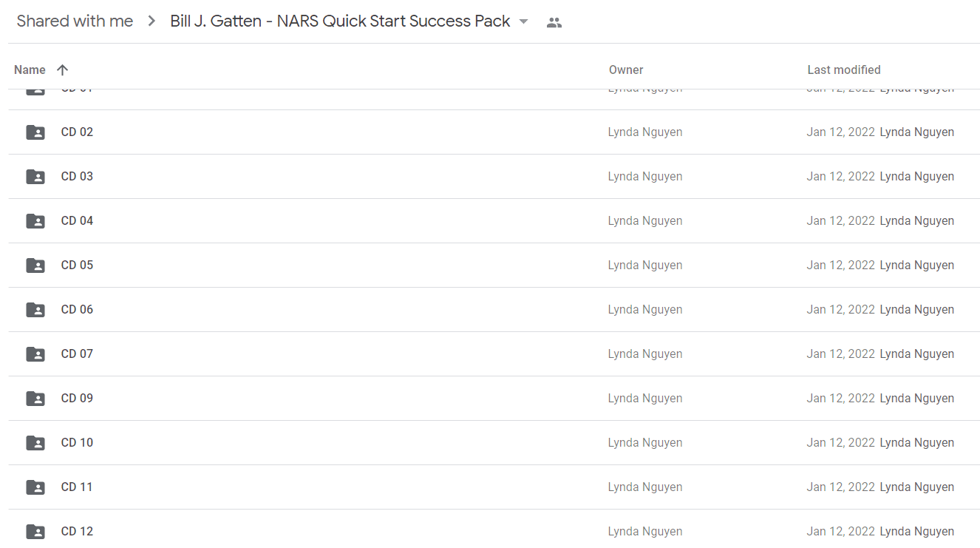Select the CD 04 folder name
The height and width of the screenshot is (548, 980).
77,220
